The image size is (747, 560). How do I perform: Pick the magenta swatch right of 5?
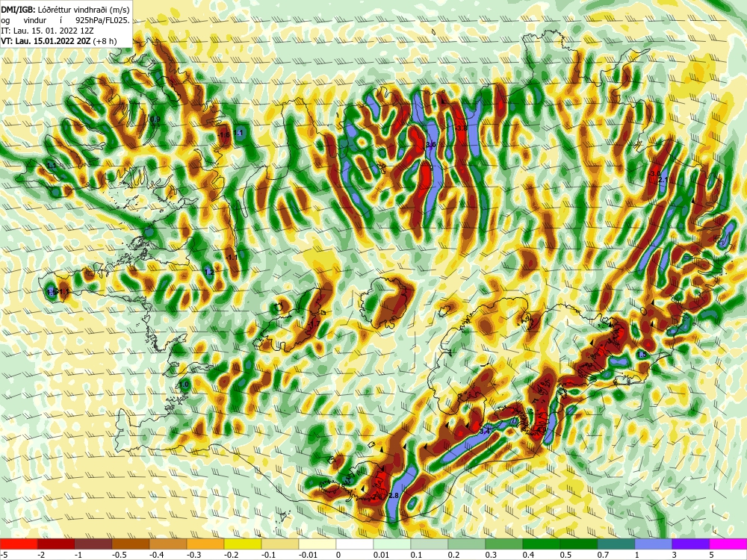(x=728, y=544)
